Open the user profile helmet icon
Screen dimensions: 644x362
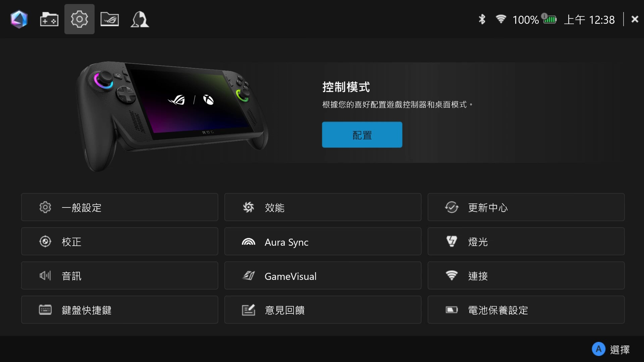(140, 19)
